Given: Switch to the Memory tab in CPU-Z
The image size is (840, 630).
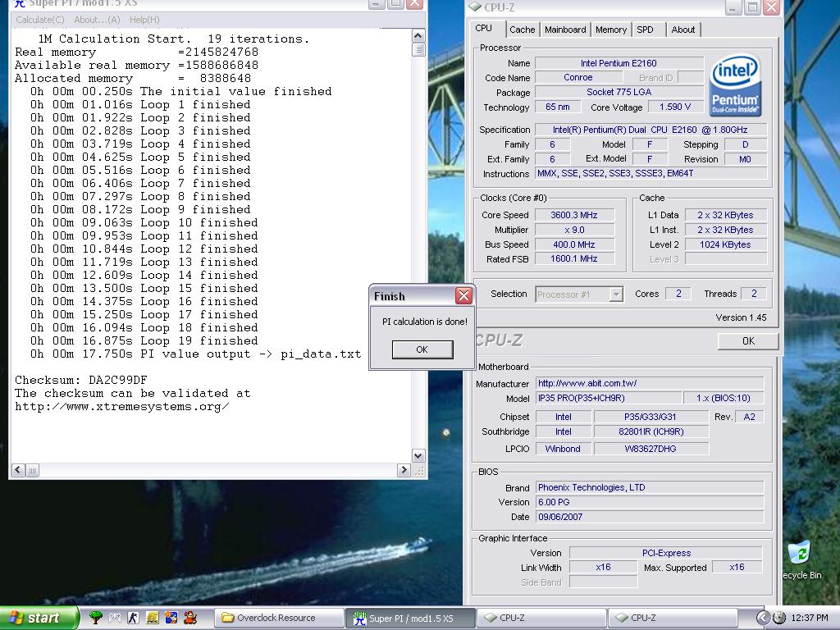Looking at the screenshot, I should (x=611, y=30).
